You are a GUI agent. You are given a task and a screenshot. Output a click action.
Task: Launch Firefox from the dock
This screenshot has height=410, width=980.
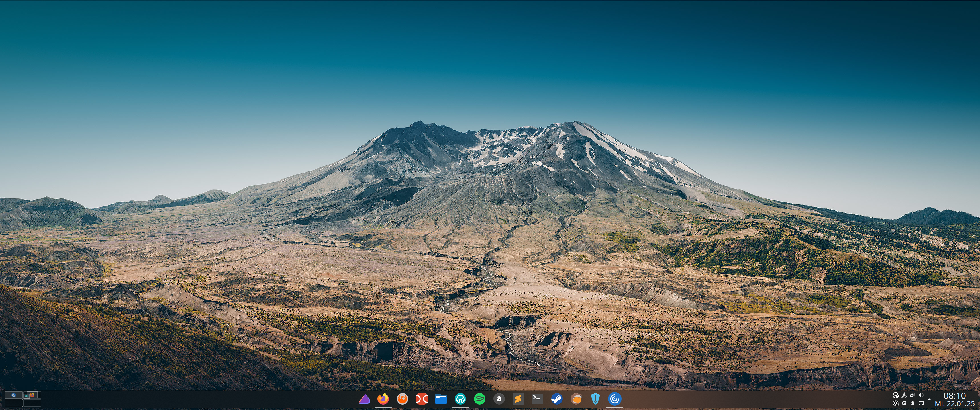(383, 399)
